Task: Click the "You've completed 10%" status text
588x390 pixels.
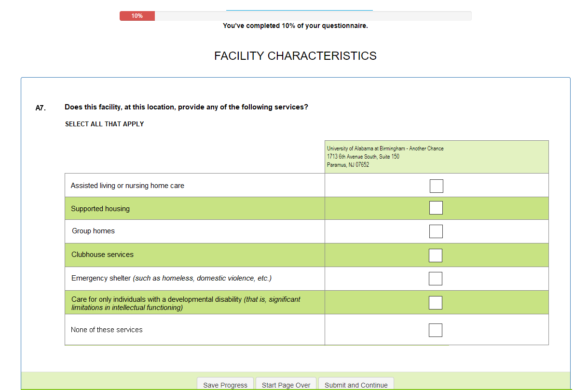Action: click(295, 26)
